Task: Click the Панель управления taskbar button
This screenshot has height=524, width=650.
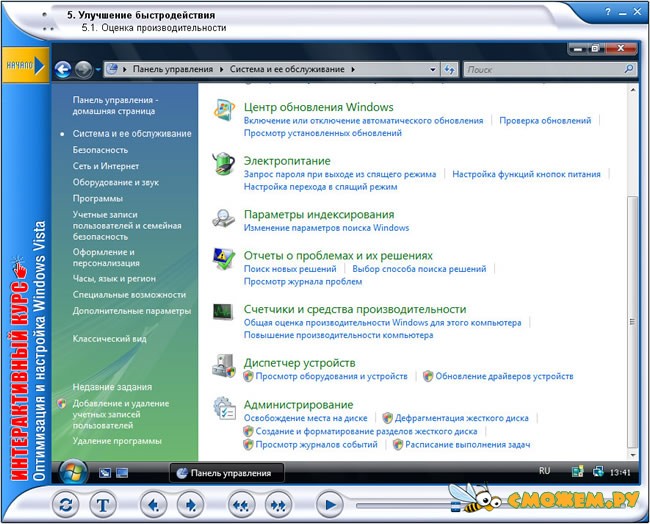Action: click(227, 473)
